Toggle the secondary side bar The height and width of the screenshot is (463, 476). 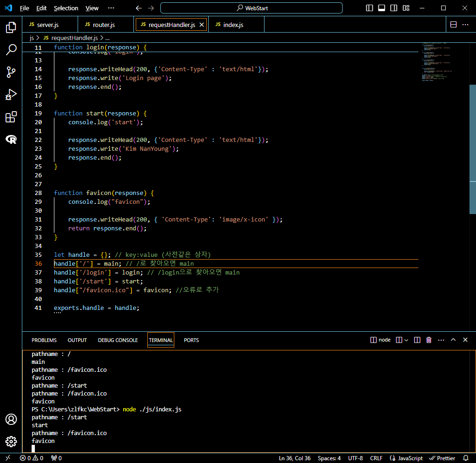(x=394, y=8)
